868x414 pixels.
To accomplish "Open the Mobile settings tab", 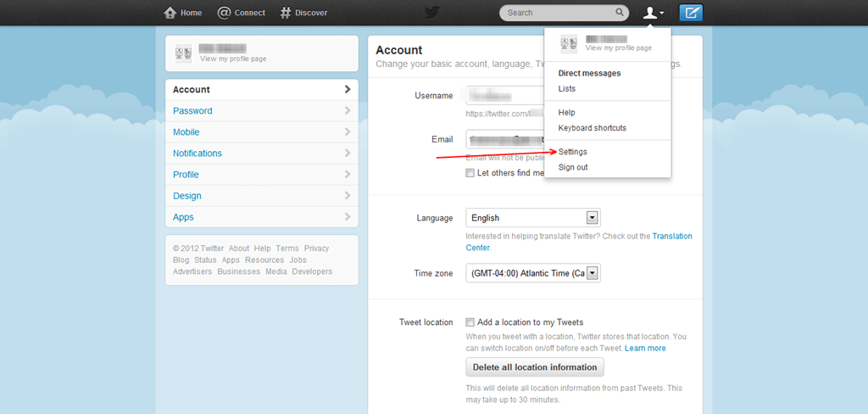I will point(262,131).
